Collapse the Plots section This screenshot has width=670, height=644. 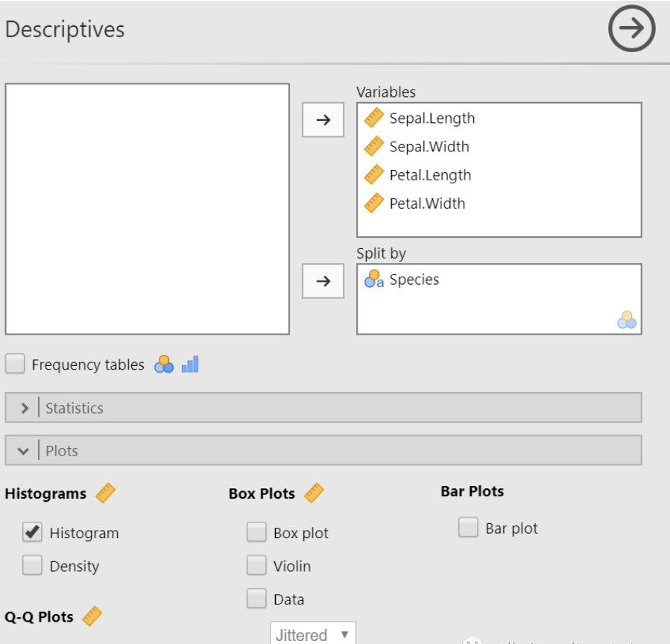coord(23,451)
